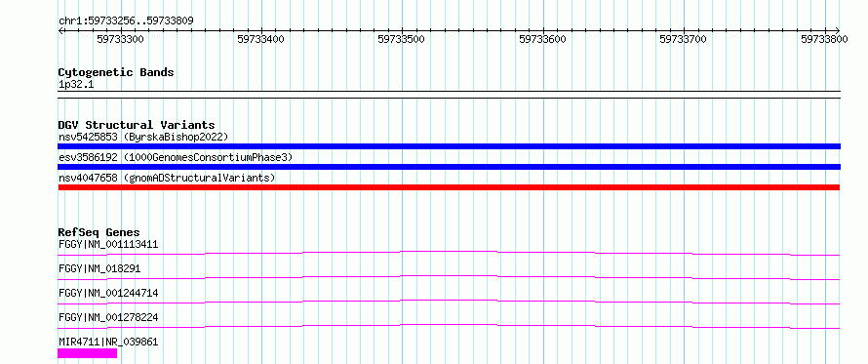
Task: Click ruler tick label 59733800
Action: click(x=824, y=39)
